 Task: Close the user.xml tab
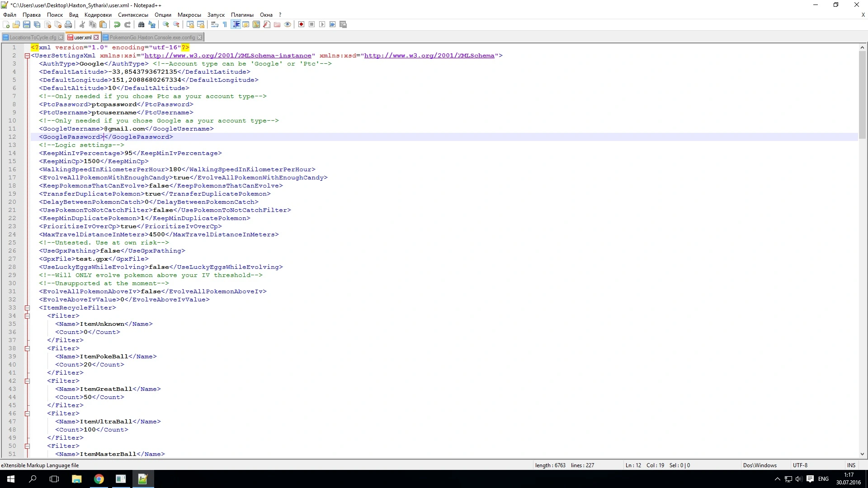96,38
